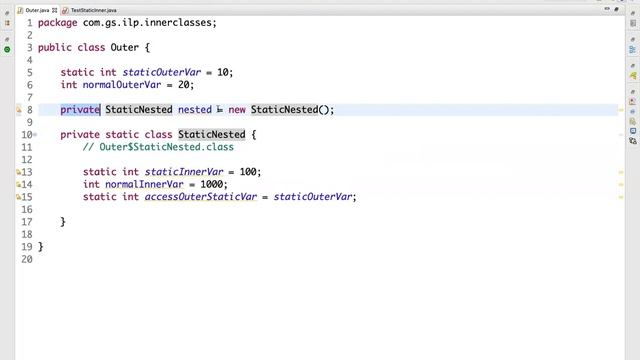
Task: Jump to line 8 warning in overview ruler
Action: 621,110
